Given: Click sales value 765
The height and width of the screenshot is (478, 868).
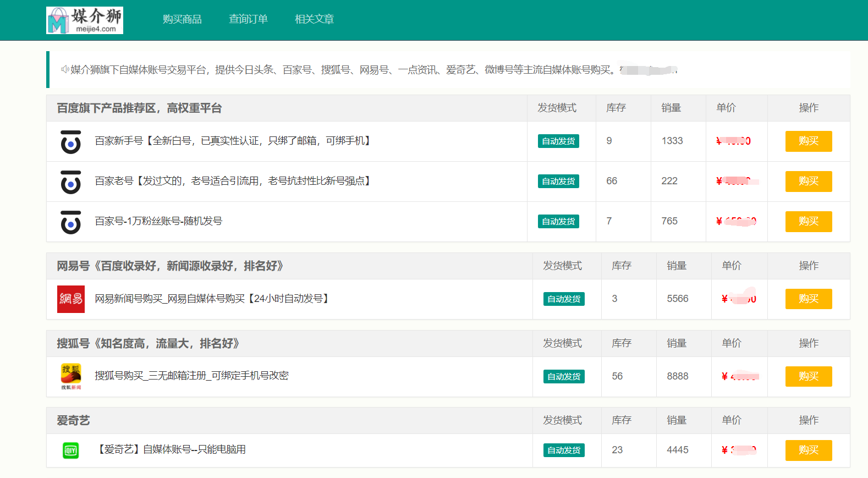Looking at the screenshot, I should click(x=669, y=221).
